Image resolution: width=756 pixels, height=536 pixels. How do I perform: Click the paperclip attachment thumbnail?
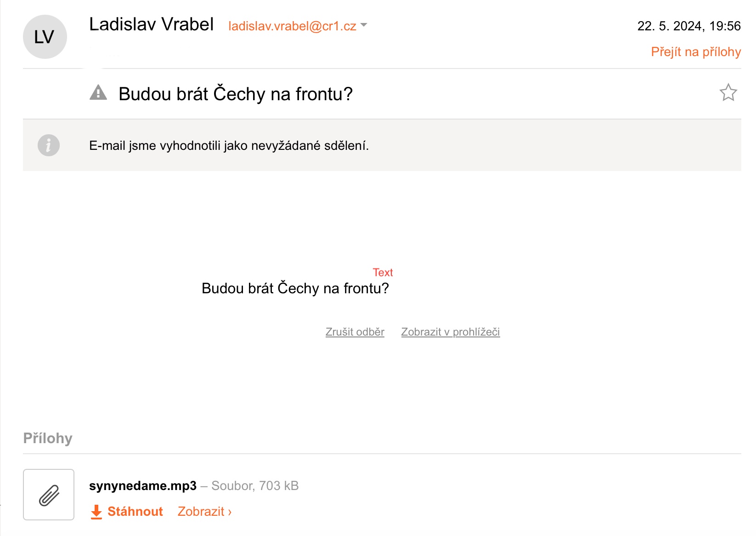[x=49, y=495]
